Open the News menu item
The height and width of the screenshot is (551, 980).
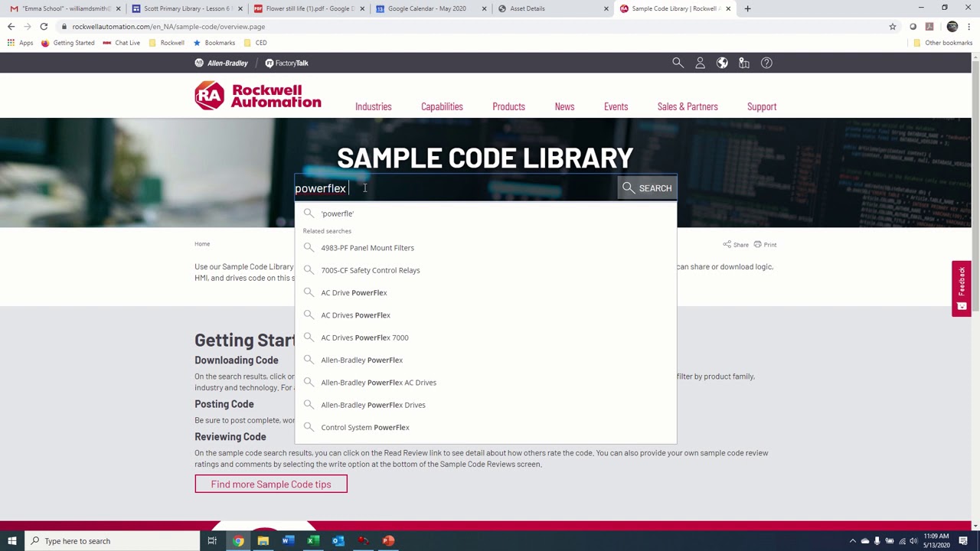pos(564,107)
